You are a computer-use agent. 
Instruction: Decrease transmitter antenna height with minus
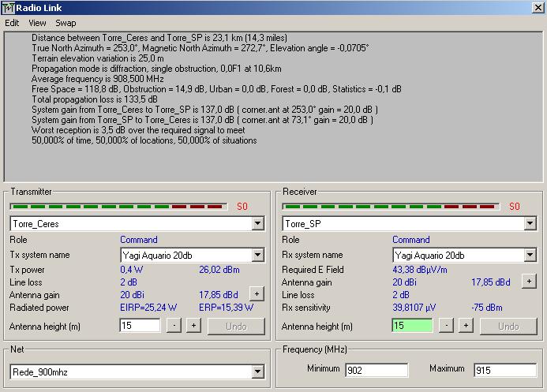pyautogui.click(x=174, y=326)
